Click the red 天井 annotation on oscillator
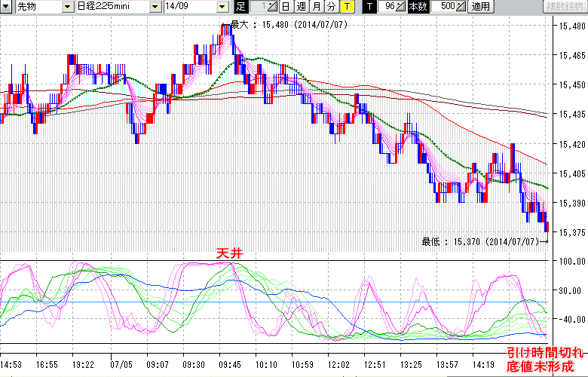This screenshot has height=377, width=588. point(228,255)
